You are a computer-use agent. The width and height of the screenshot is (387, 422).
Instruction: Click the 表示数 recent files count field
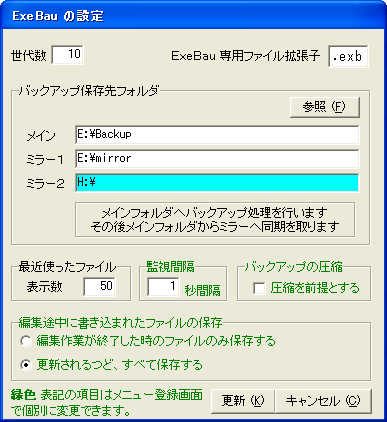[x=99, y=286]
